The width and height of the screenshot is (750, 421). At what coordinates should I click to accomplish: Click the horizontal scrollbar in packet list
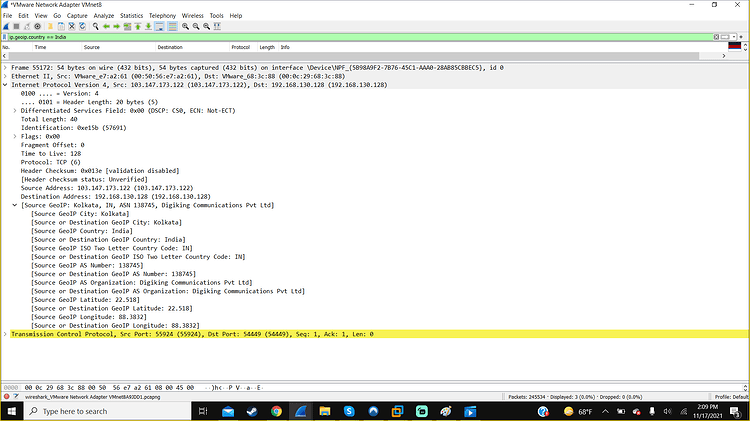(364, 56)
